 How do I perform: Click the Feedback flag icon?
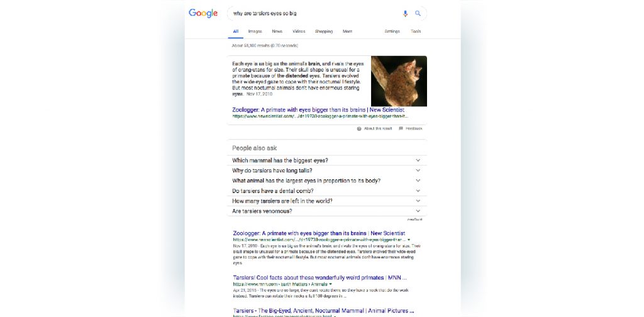coord(401,128)
